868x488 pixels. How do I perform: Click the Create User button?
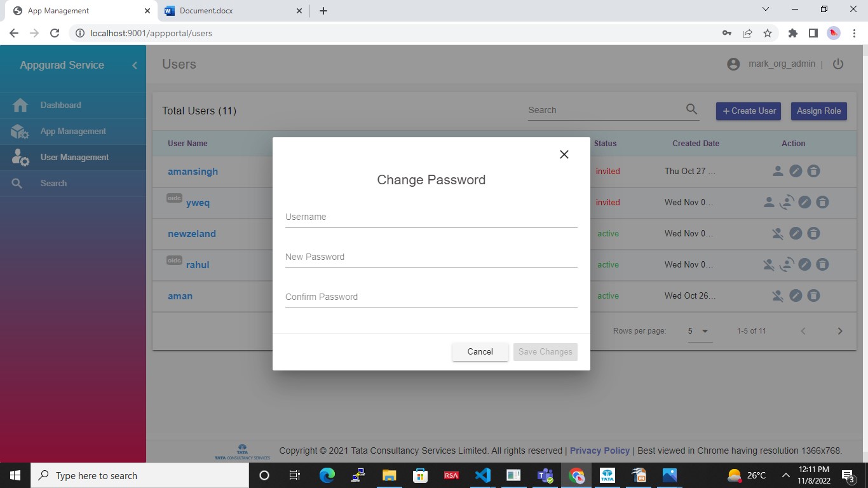tap(749, 111)
